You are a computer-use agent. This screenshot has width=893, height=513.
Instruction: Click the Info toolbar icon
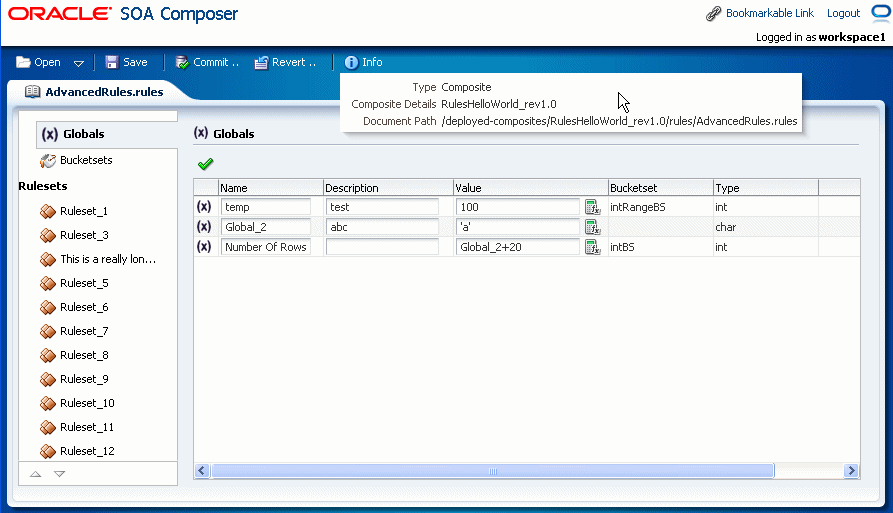coord(351,63)
